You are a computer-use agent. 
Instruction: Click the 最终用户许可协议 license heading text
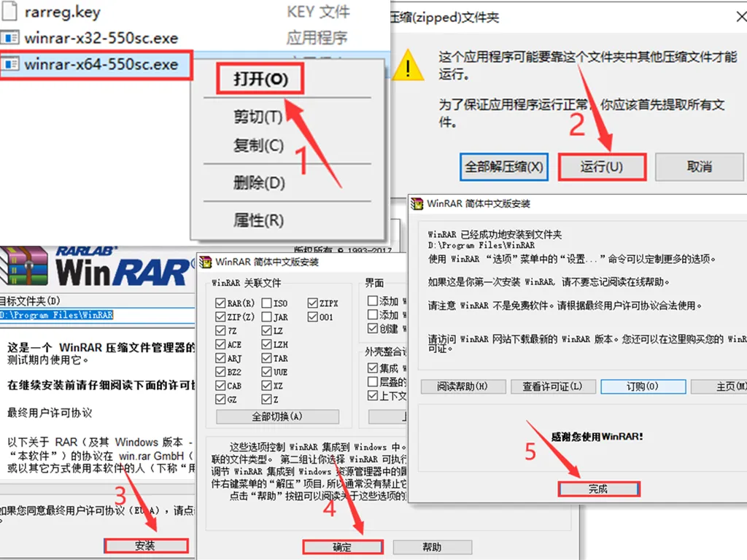click(x=50, y=413)
